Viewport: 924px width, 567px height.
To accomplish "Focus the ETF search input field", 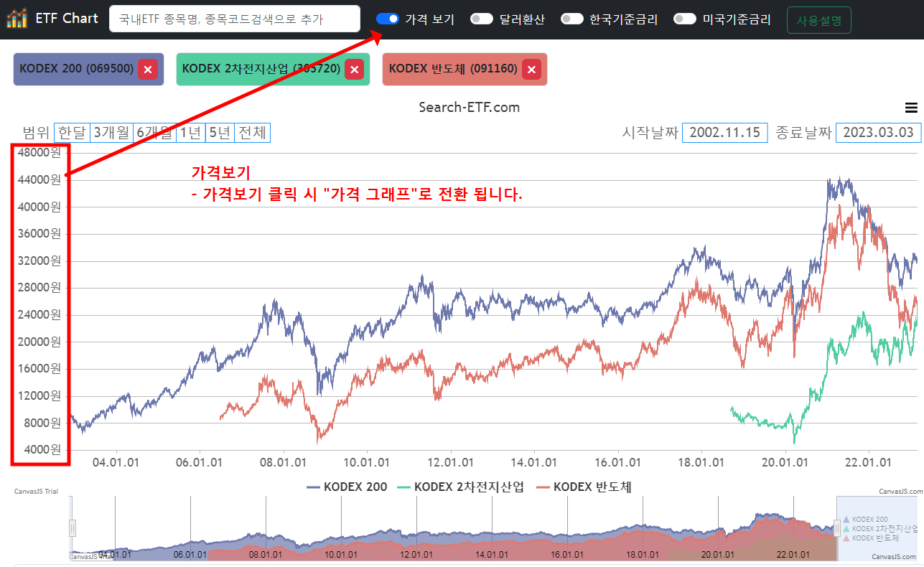I will click(x=235, y=19).
